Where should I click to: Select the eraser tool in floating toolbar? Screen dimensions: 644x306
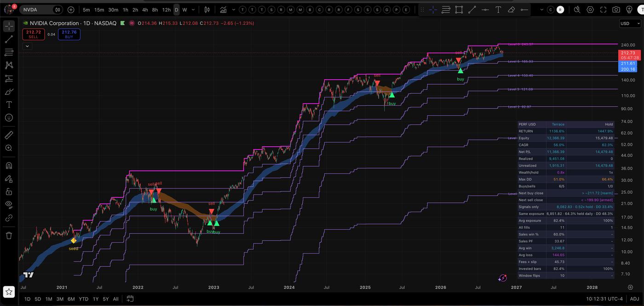(511, 10)
